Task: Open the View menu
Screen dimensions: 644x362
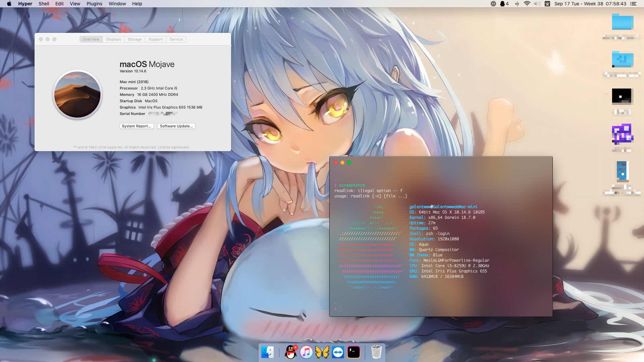Action: [x=75, y=4]
